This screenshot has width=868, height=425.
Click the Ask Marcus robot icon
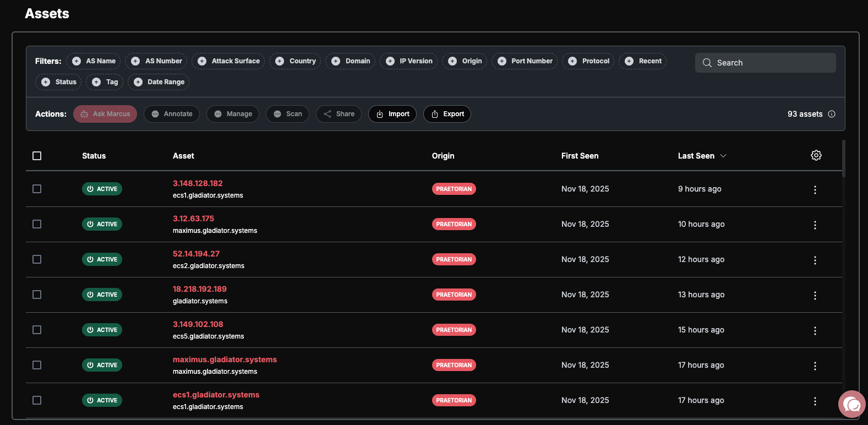point(84,114)
